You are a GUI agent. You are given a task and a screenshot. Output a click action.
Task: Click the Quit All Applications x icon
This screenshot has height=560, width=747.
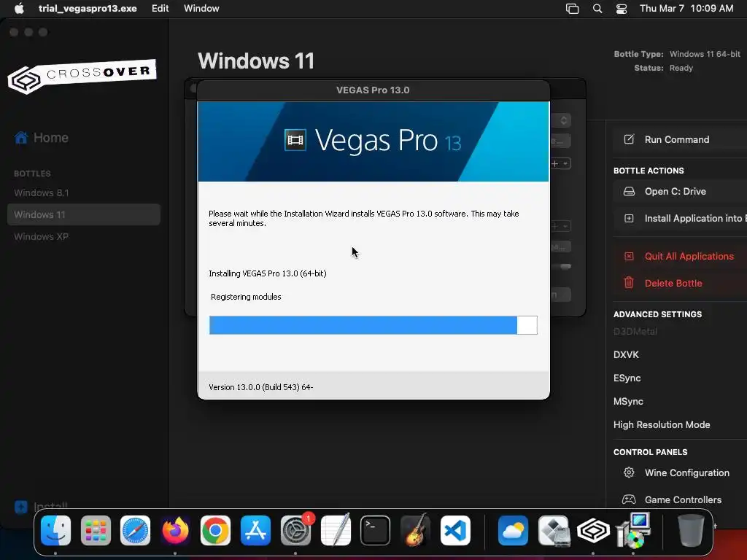pyautogui.click(x=629, y=256)
